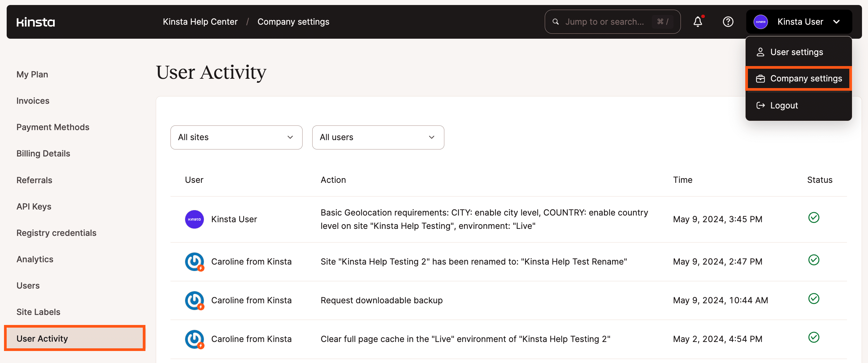The height and width of the screenshot is (363, 868).
Task: Navigate to Kinsta Help Center breadcrumb link
Action: click(200, 22)
